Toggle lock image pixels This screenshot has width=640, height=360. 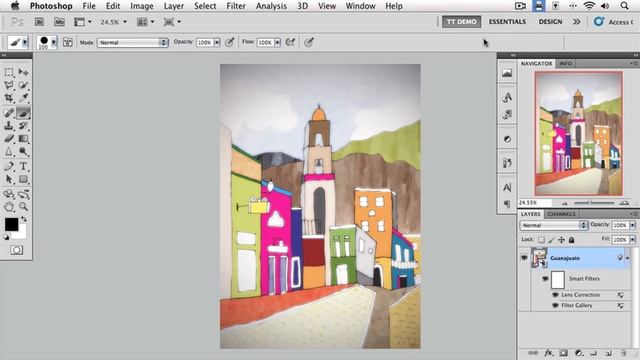coord(551,240)
